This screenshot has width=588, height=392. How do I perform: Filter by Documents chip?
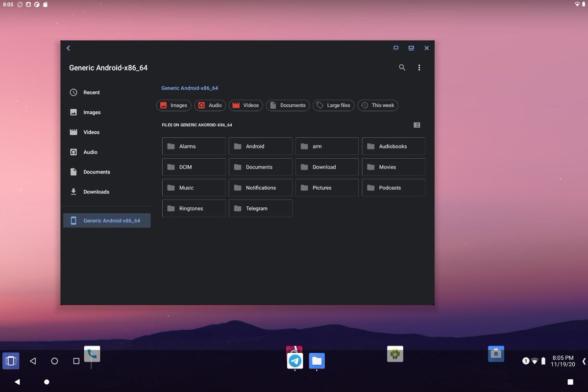(288, 105)
